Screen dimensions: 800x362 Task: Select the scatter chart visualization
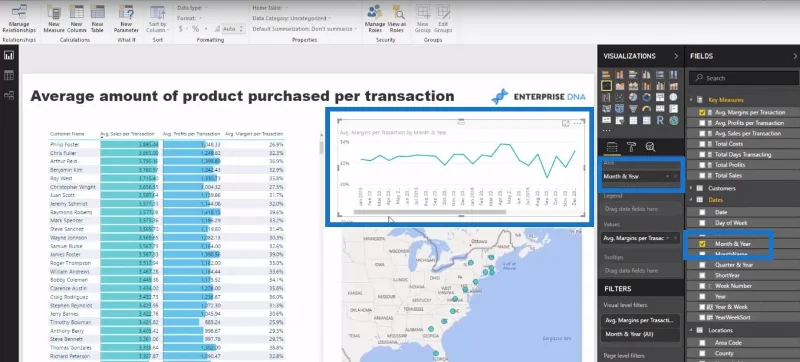619,97
